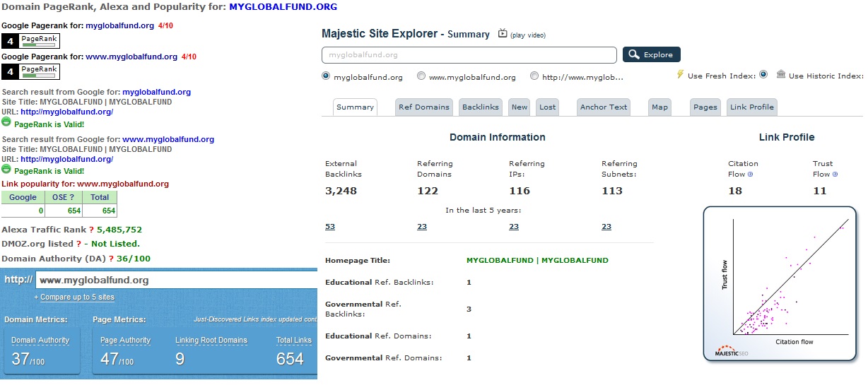Click the Referring Domains count 122
Viewport: 868px width, 390px height.
[428, 191]
